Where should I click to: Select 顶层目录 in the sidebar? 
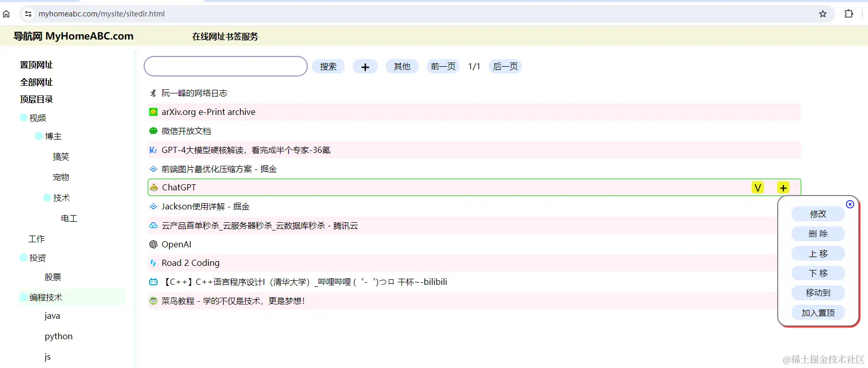point(36,99)
